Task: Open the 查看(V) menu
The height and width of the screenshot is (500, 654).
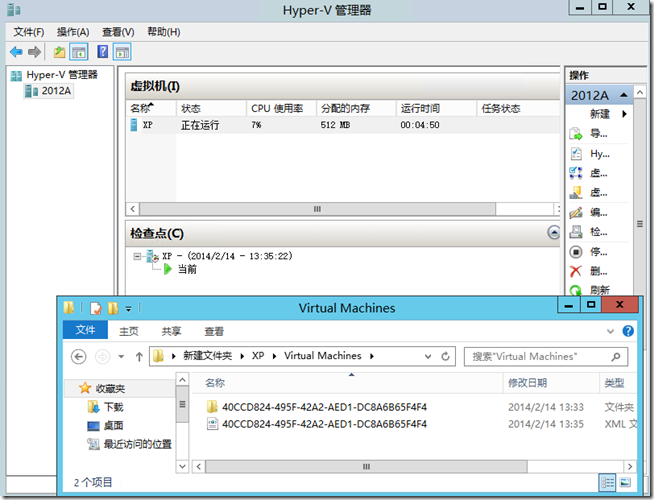Action: pyautogui.click(x=118, y=32)
